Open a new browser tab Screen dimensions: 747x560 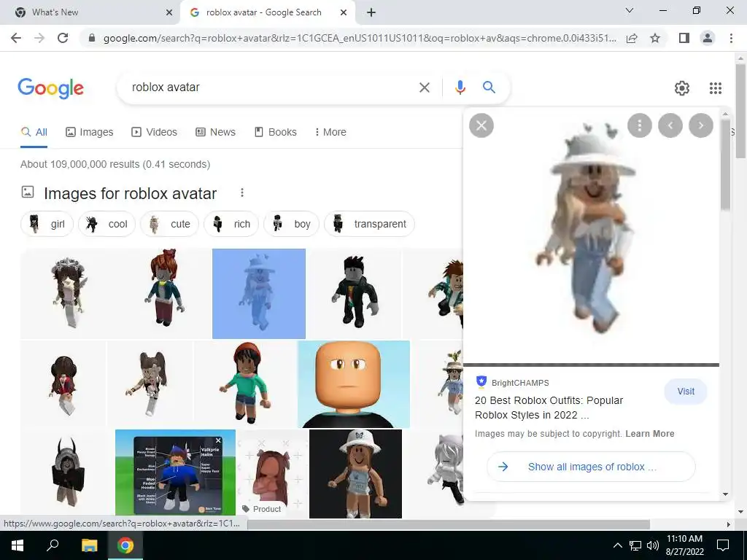[x=371, y=13]
